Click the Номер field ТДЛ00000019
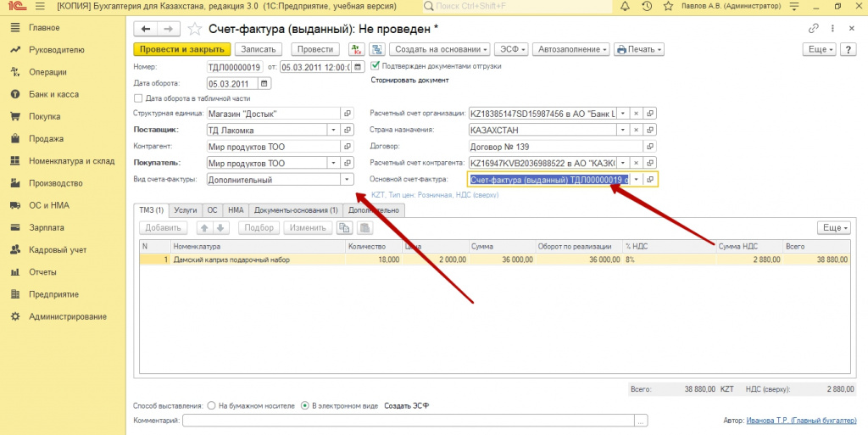 [235, 67]
